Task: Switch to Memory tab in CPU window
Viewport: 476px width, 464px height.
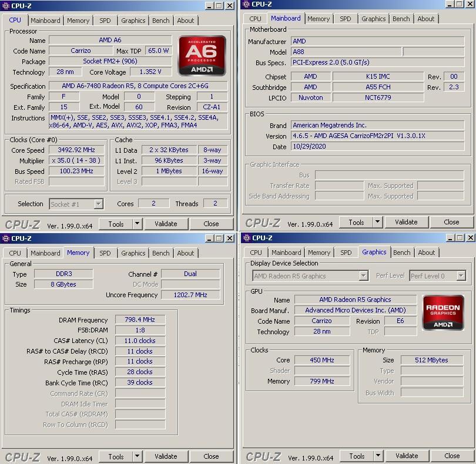Action: coord(78,21)
